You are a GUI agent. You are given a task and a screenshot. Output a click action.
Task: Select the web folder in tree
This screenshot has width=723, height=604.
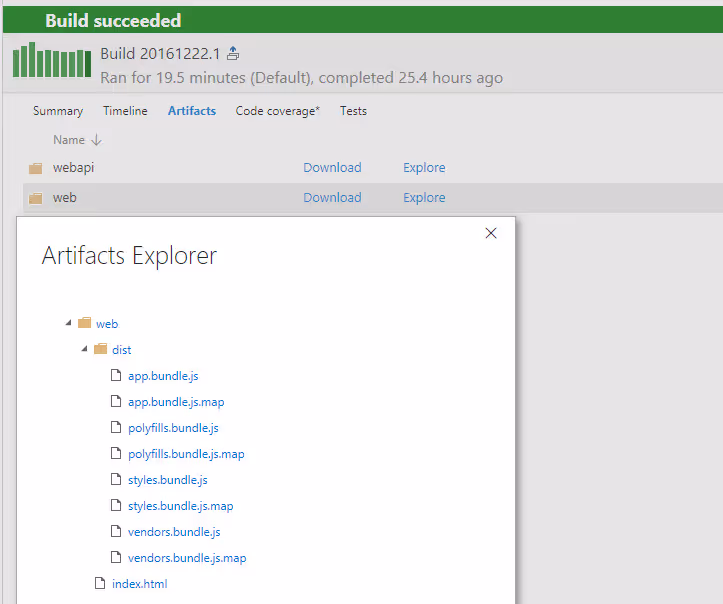(107, 324)
